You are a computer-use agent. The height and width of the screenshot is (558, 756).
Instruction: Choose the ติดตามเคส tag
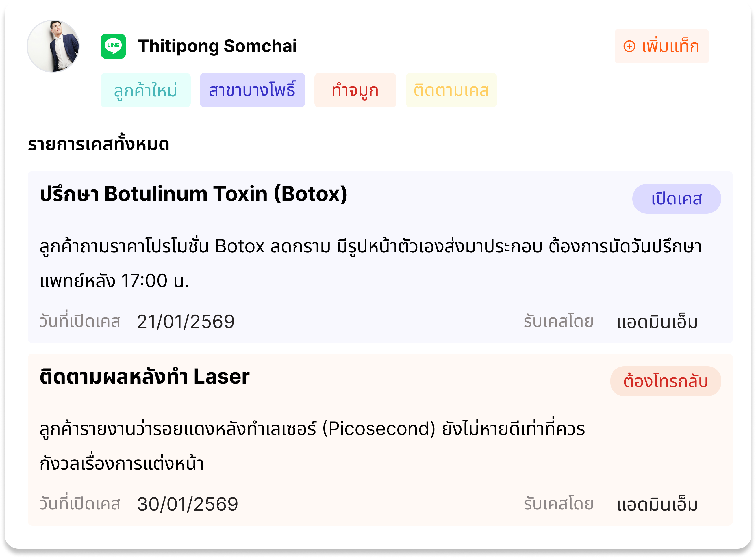[451, 90]
